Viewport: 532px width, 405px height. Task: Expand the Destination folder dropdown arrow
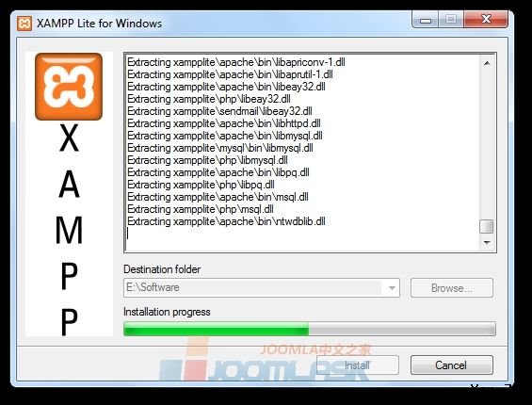pyautogui.click(x=392, y=288)
